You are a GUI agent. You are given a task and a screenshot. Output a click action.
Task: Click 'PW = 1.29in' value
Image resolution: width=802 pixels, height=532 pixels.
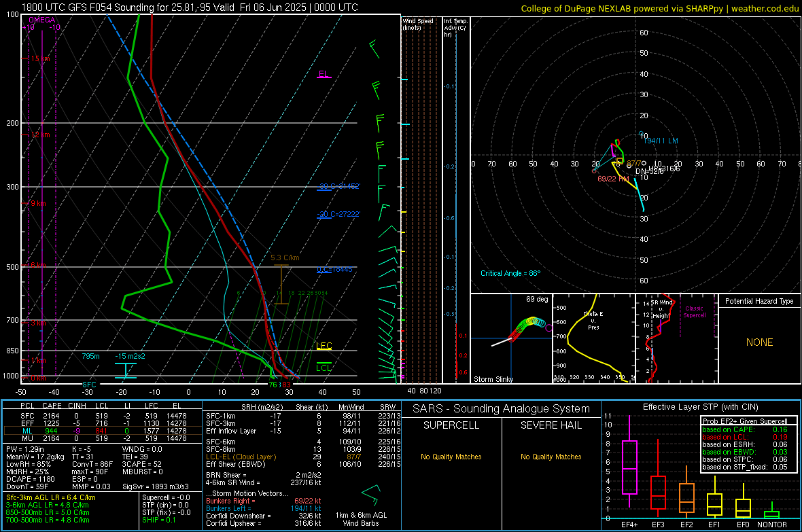click(x=25, y=449)
